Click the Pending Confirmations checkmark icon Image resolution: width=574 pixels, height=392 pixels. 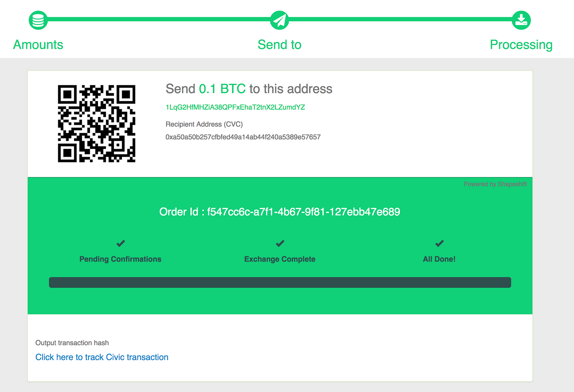(x=121, y=244)
